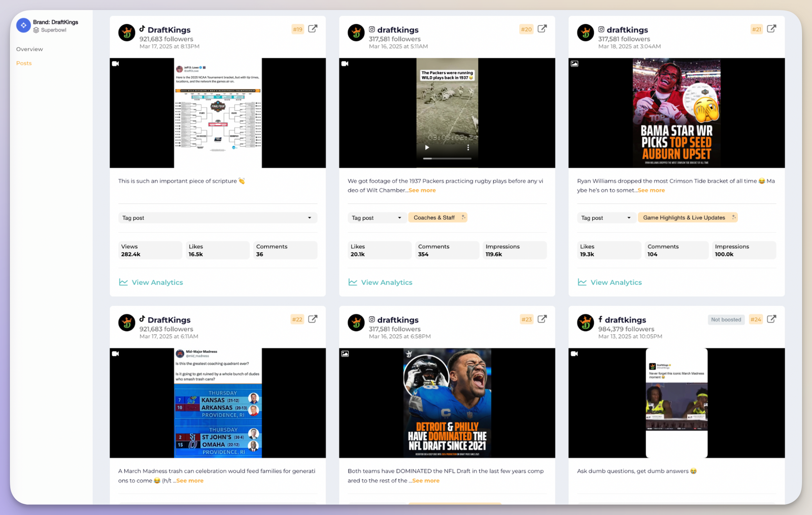
Task: Open post #21 via external link icon
Action: pyautogui.click(x=772, y=29)
